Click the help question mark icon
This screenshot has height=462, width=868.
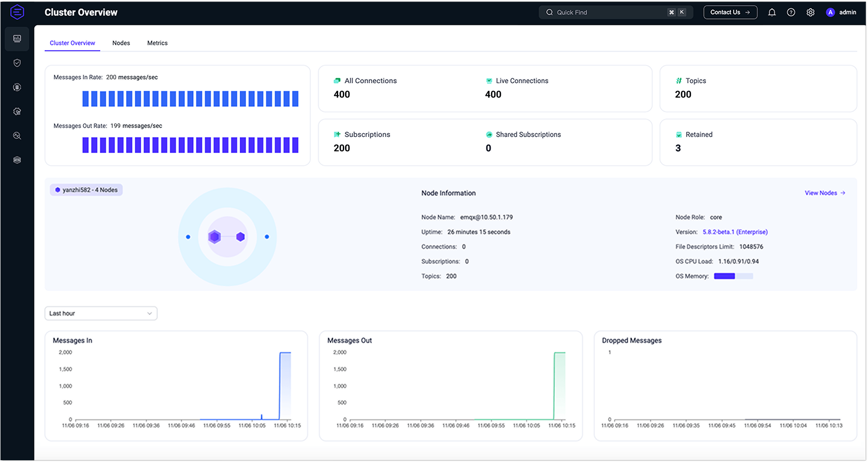tap(791, 13)
